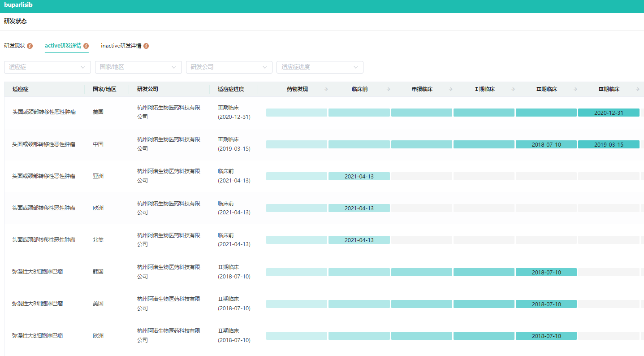Click arrow icon after Ⅱ期临床 column header
The height and width of the screenshot is (356, 644).
[575, 89]
